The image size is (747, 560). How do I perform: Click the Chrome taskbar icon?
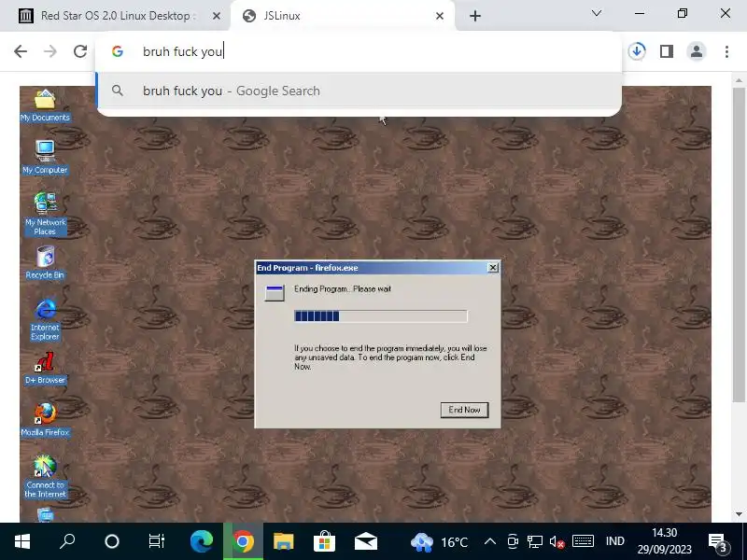(x=243, y=541)
